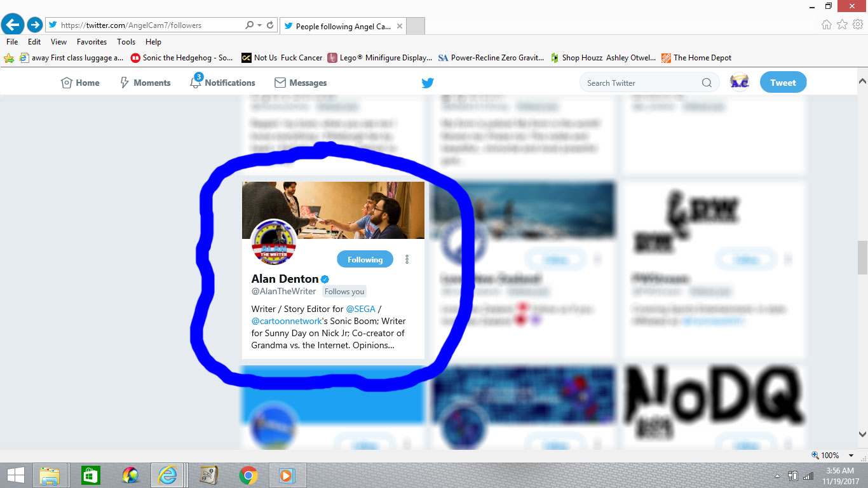Viewport: 868px width, 488px height.
Task: Open File Explorer from the taskbar
Action: (50, 475)
